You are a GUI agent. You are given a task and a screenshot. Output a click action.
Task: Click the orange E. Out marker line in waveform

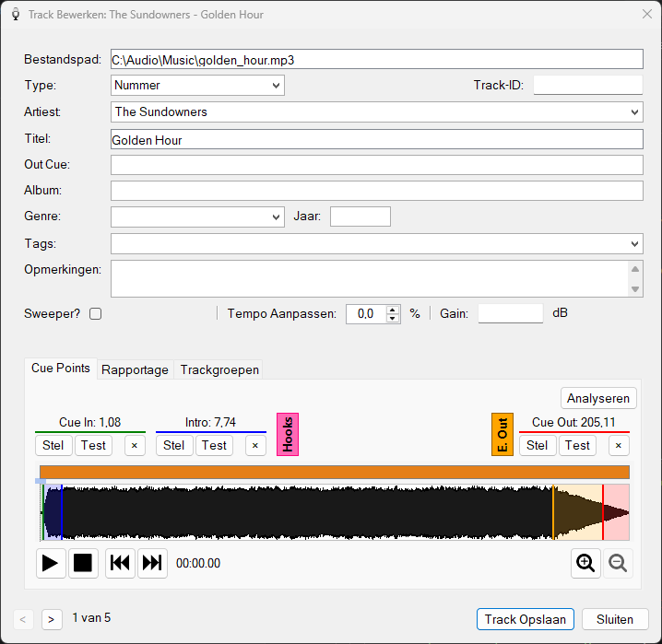(553, 512)
